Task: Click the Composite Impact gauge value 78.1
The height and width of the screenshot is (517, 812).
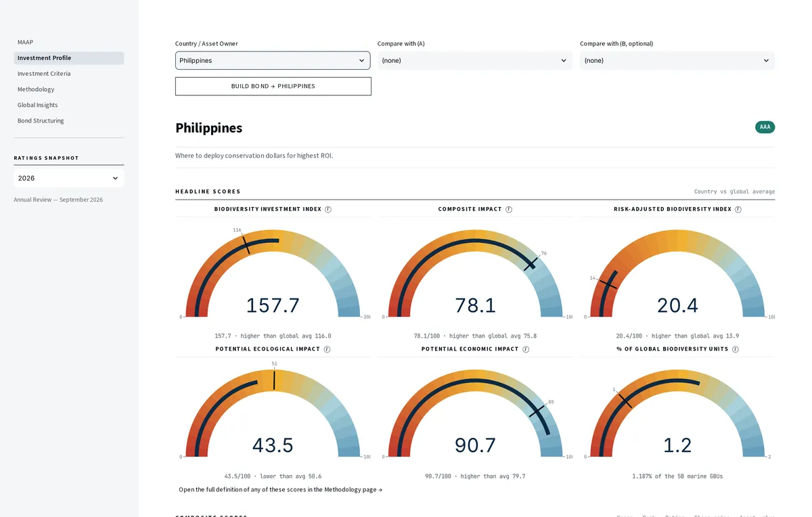Action: point(475,305)
